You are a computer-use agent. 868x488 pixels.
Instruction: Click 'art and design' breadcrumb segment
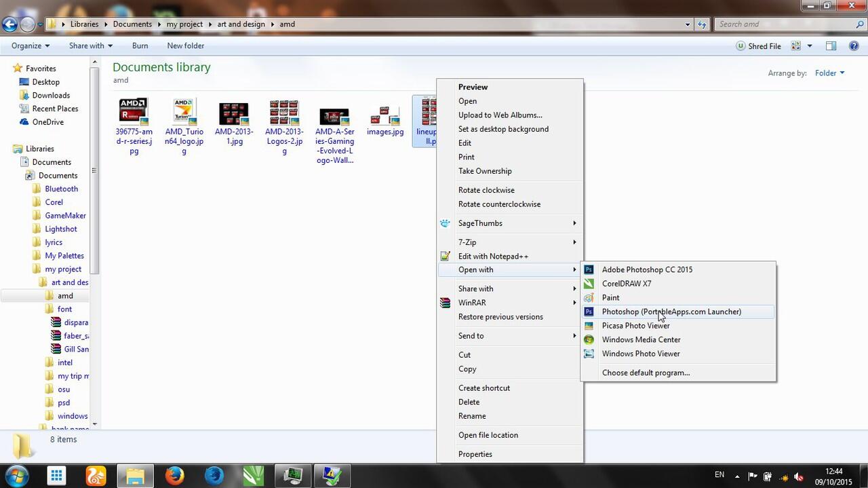[241, 24]
